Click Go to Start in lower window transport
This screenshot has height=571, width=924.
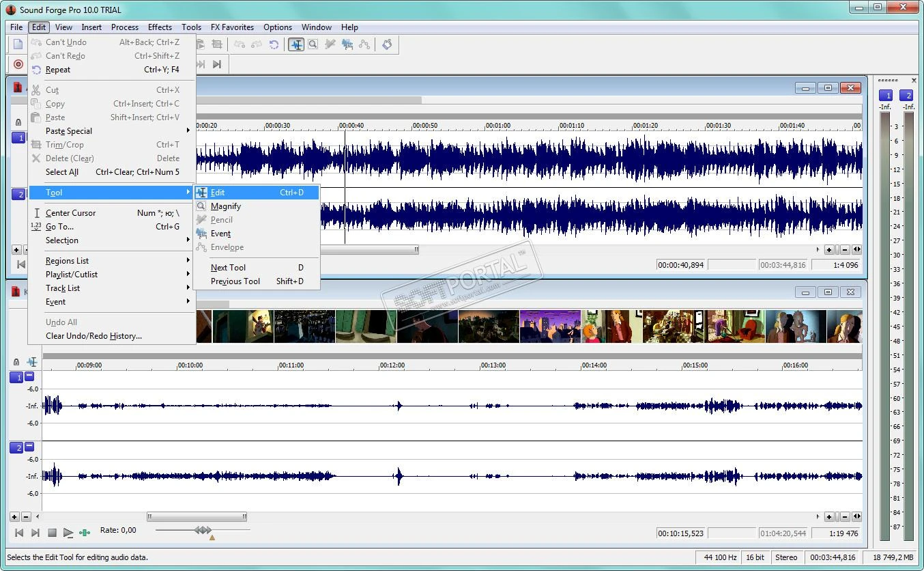coord(19,533)
